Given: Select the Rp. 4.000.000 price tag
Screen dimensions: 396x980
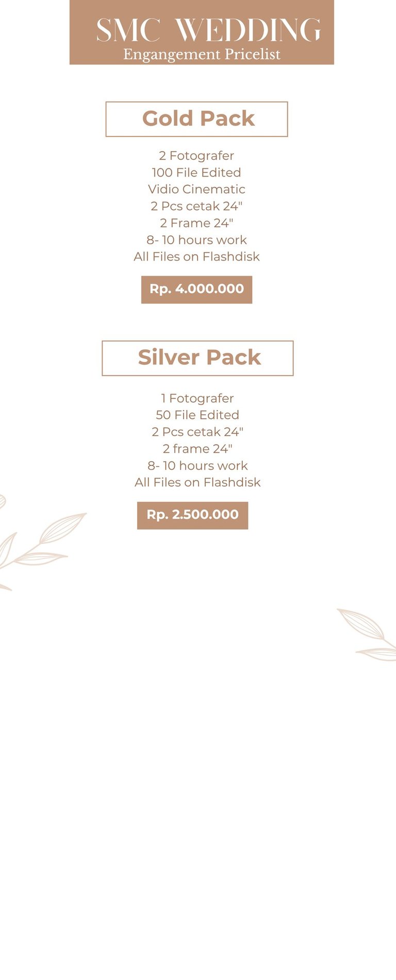Looking at the screenshot, I should coord(196,290).
